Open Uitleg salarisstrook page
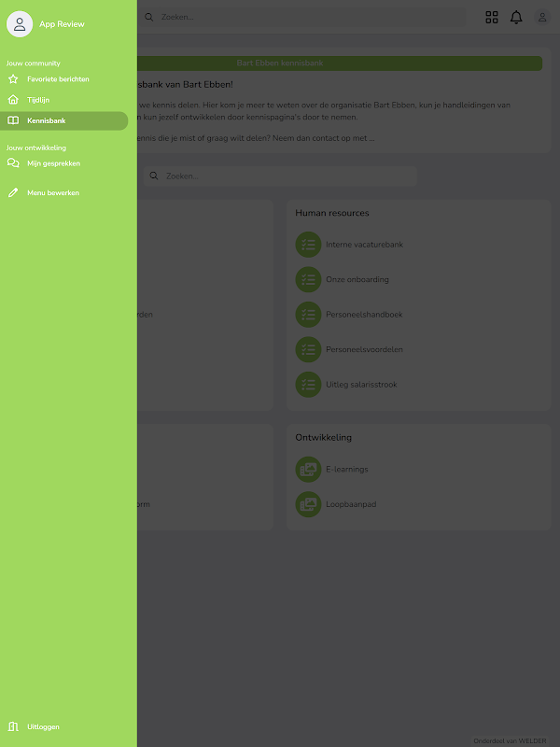The height and width of the screenshot is (747, 560). pyautogui.click(x=361, y=385)
